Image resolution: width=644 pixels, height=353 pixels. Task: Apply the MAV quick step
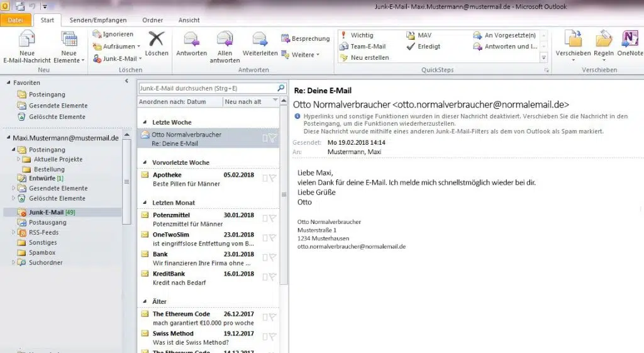pos(419,35)
